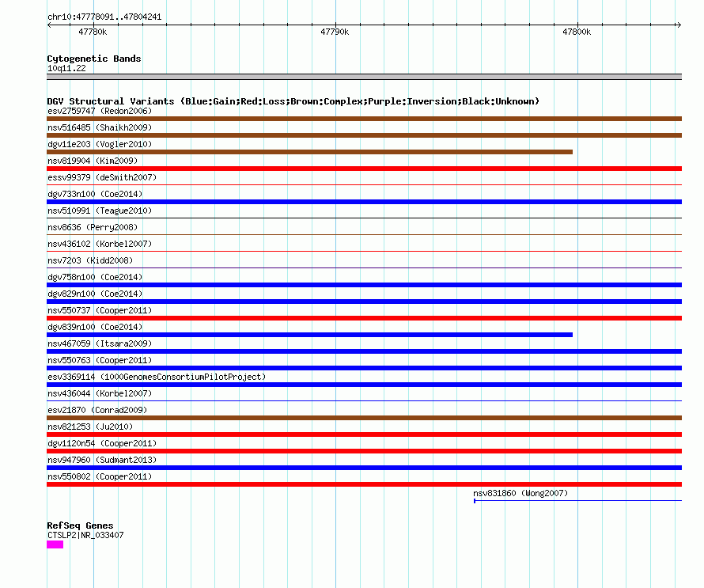Click the 47800k ruler label

(x=577, y=32)
